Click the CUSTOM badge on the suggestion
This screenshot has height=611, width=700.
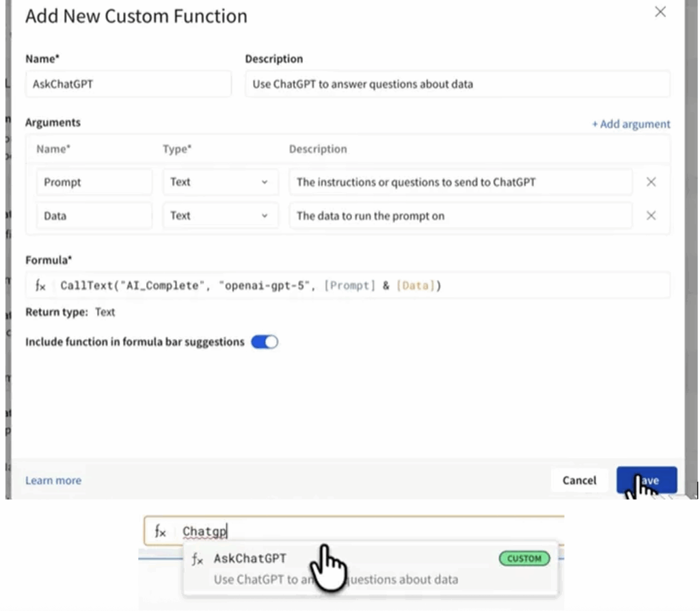pos(524,559)
